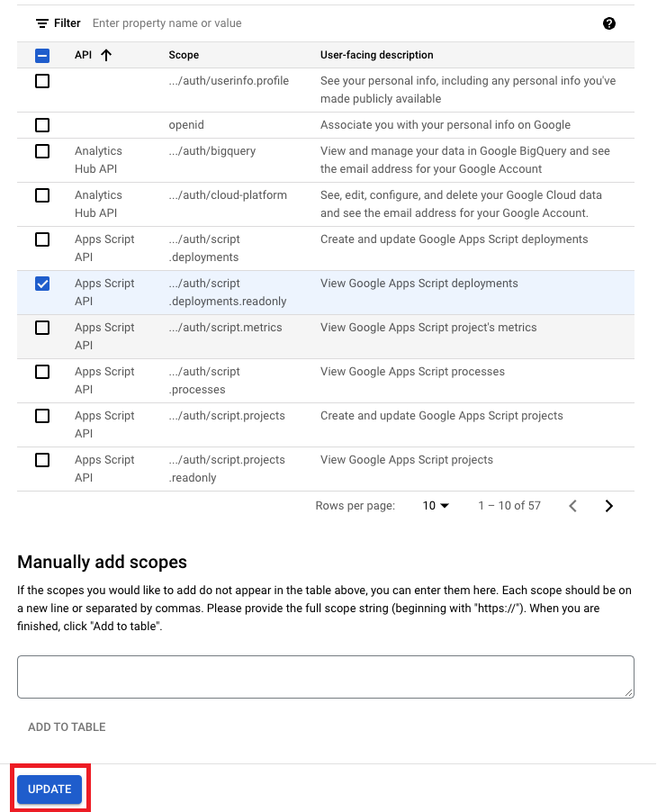Click the API sort ascending arrow

click(x=106, y=55)
